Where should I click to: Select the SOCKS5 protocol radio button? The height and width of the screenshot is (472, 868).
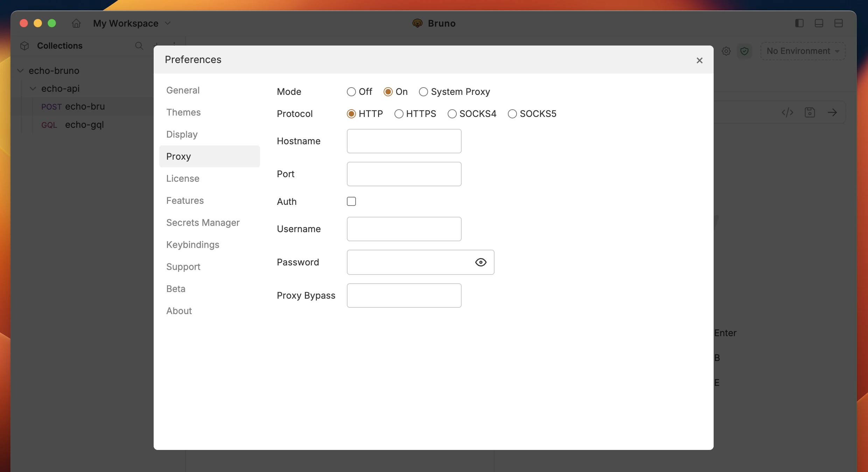512,113
